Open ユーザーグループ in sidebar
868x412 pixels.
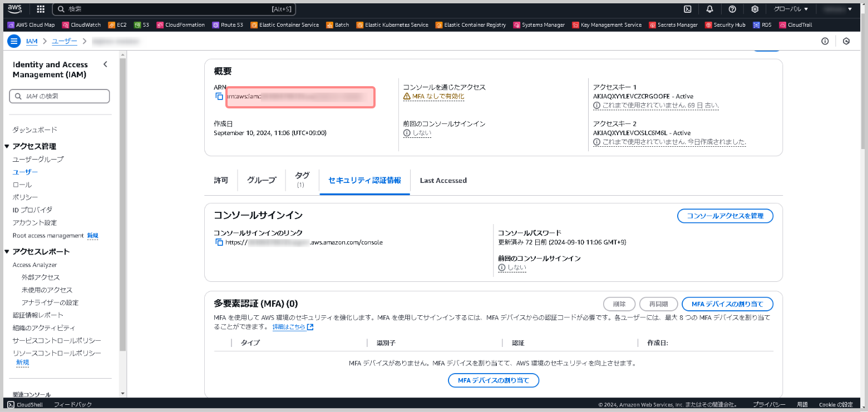(x=38, y=159)
